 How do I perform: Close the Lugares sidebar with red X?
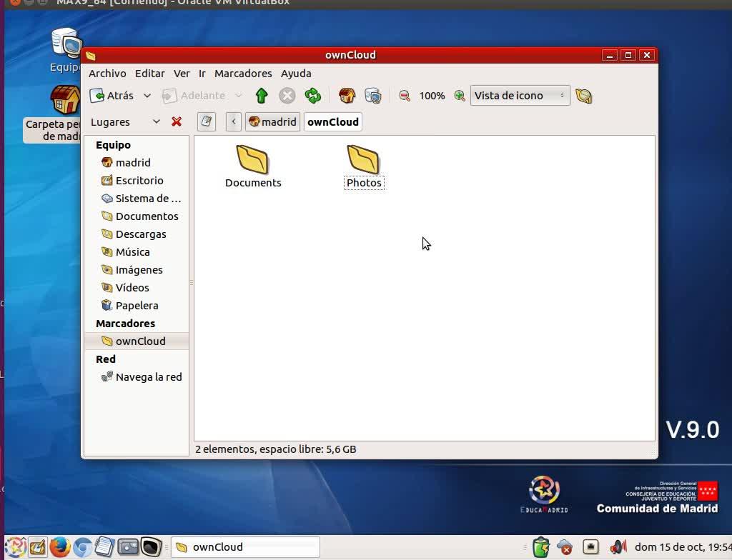[x=177, y=122]
